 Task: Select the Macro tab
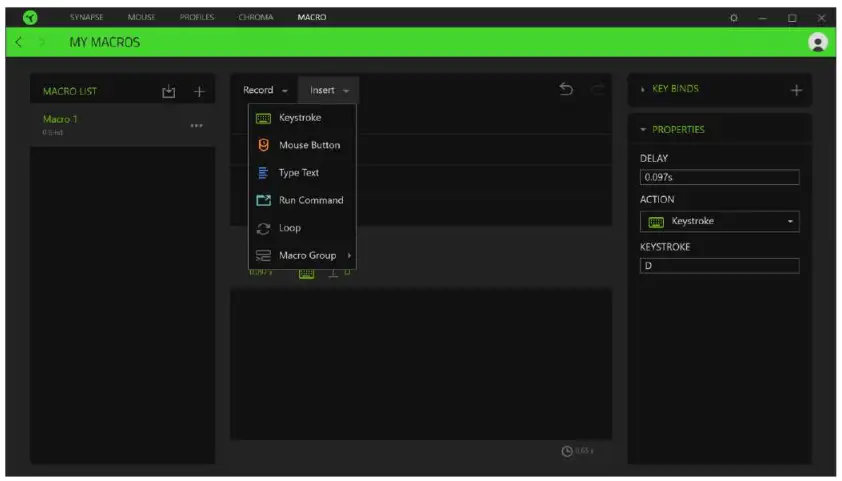[x=312, y=17]
